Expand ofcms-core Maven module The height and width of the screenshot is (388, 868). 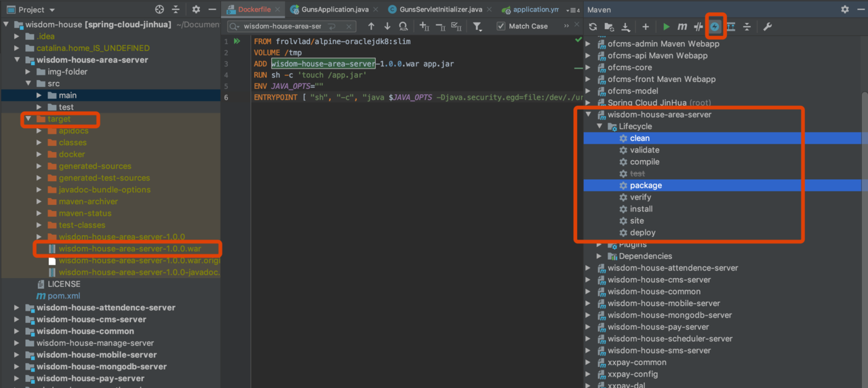pyautogui.click(x=588, y=67)
